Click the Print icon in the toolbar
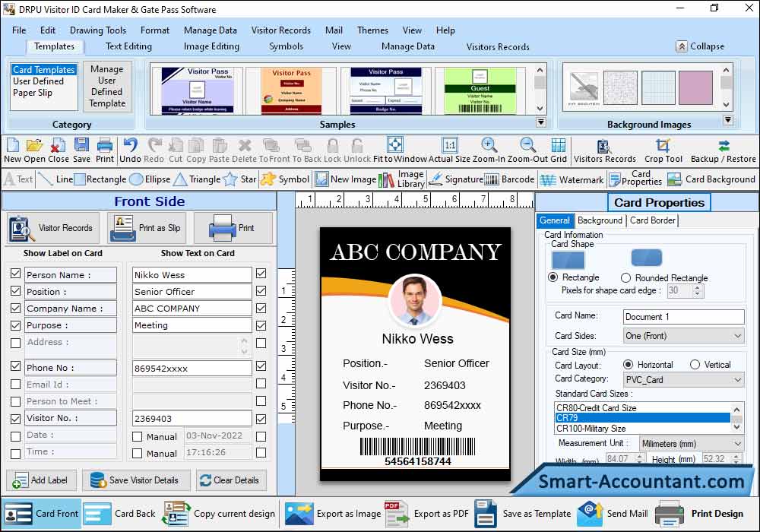Viewport: 760px width, 532px height. pos(105,145)
